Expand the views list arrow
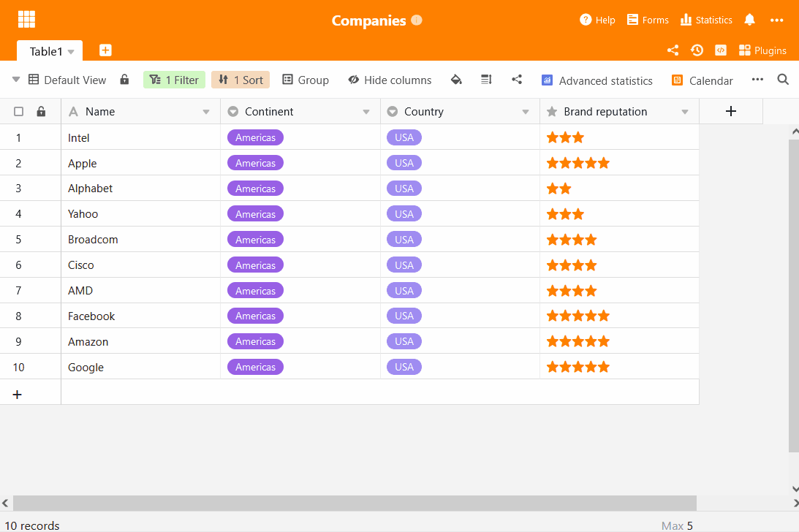 [16, 80]
